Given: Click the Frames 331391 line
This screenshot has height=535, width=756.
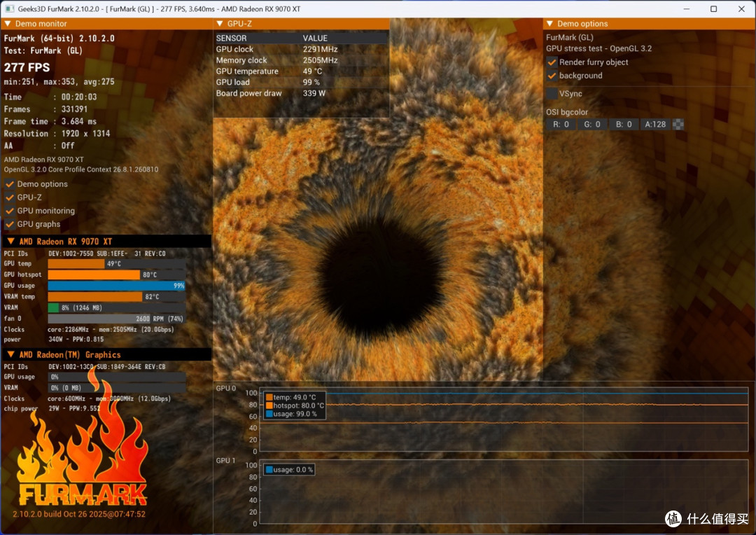Looking at the screenshot, I should [x=45, y=109].
